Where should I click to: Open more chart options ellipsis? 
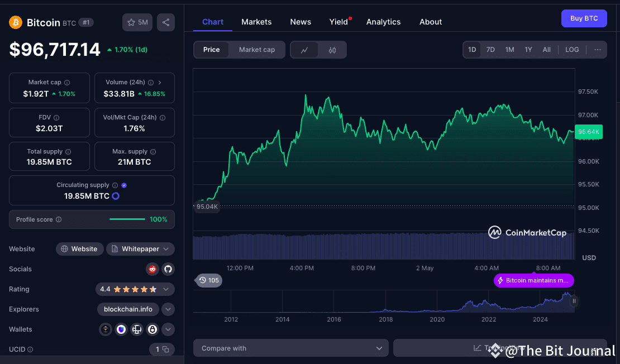598,50
